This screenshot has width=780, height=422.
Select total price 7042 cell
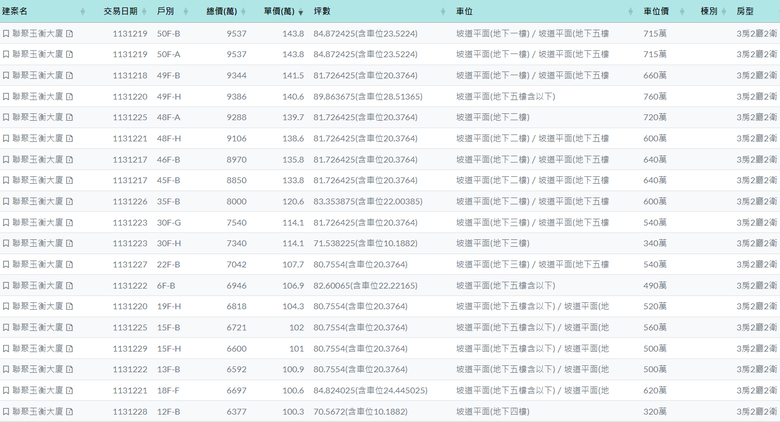236,265
